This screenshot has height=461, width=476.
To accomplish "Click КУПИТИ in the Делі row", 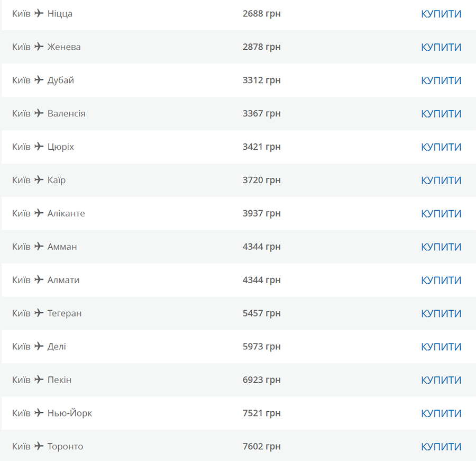I will [441, 347].
